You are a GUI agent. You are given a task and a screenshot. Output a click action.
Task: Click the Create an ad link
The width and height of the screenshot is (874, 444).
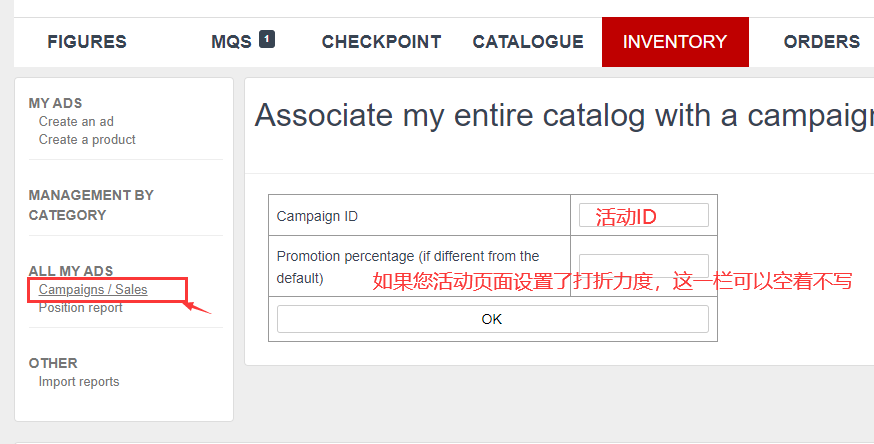(76, 121)
